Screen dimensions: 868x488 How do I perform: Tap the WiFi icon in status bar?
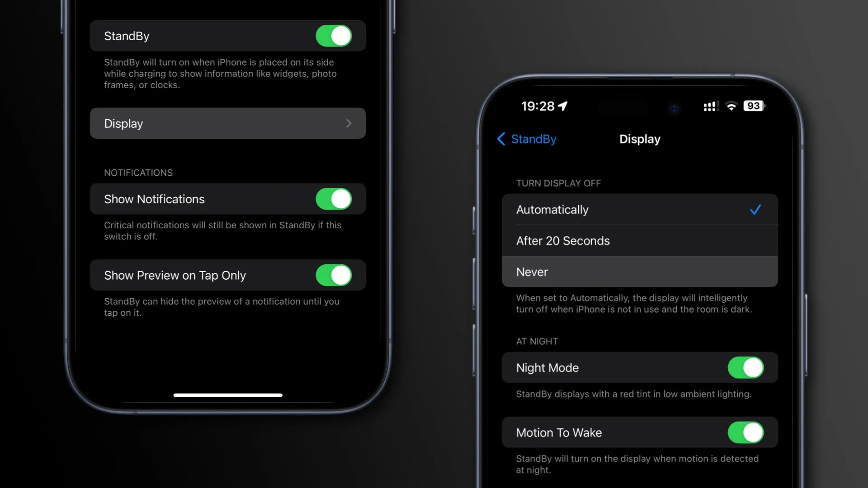pyautogui.click(x=730, y=106)
